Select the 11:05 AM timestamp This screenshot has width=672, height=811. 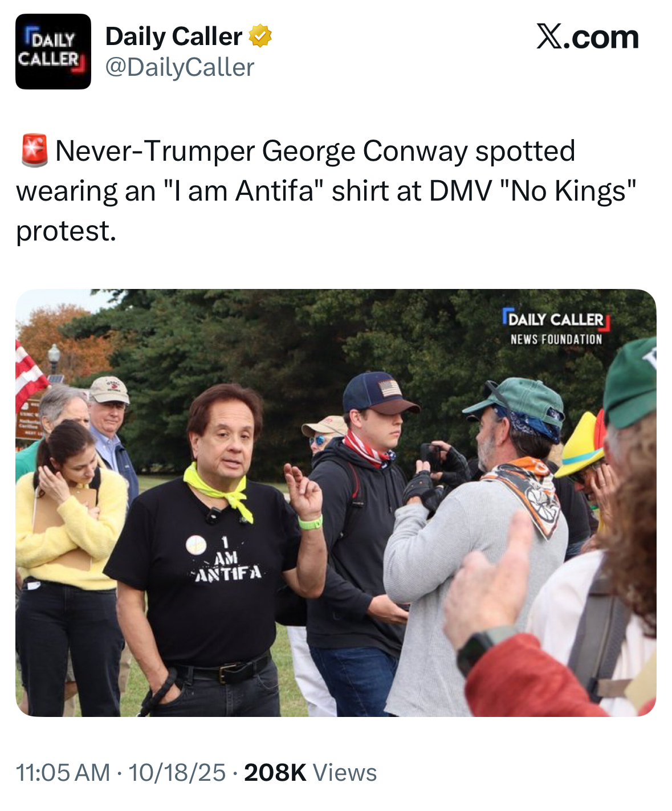pos(63,773)
